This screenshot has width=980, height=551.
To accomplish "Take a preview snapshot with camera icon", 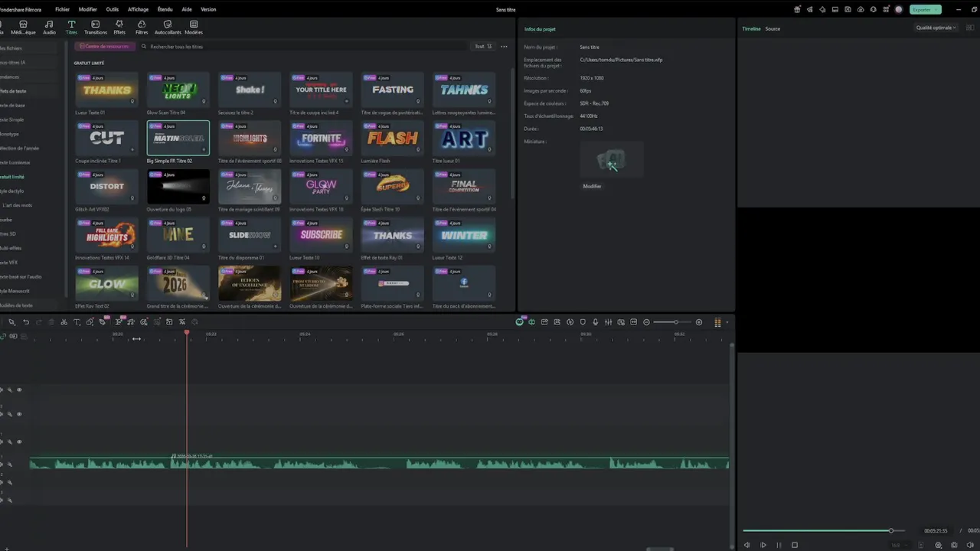I will [954, 545].
